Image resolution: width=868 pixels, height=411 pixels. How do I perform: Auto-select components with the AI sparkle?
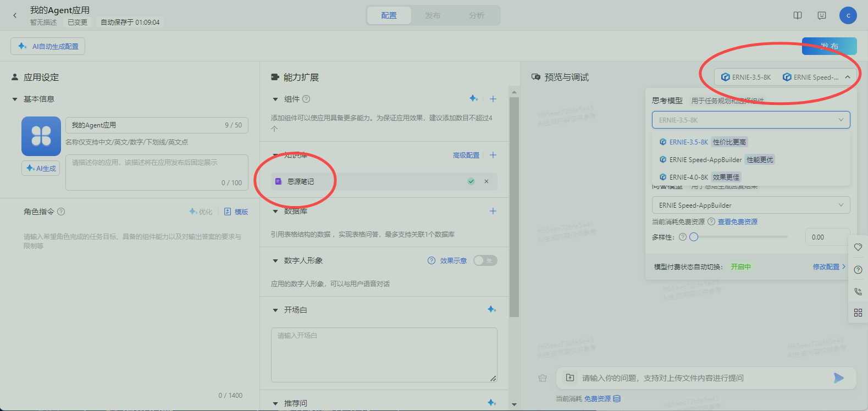(x=473, y=99)
